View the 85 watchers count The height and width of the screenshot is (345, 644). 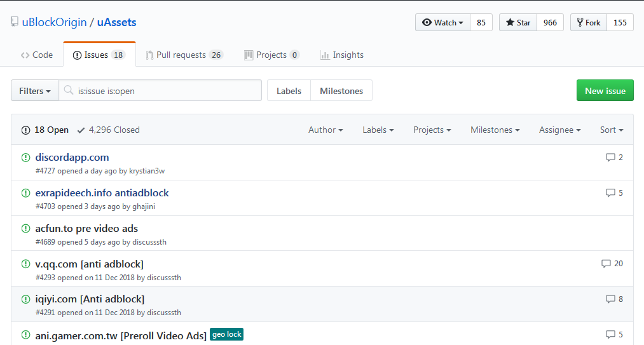tap(481, 23)
